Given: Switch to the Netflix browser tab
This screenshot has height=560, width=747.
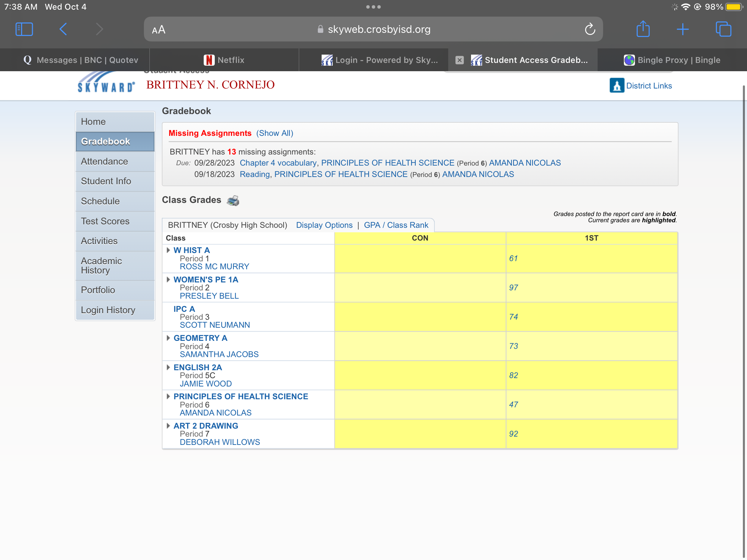Looking at the screenshot, I should click(224, 60).
